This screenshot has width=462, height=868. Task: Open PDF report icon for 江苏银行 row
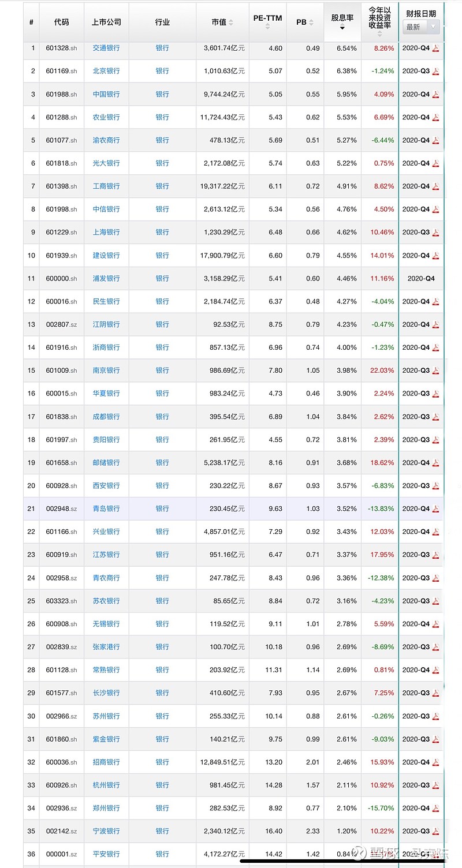436,555
